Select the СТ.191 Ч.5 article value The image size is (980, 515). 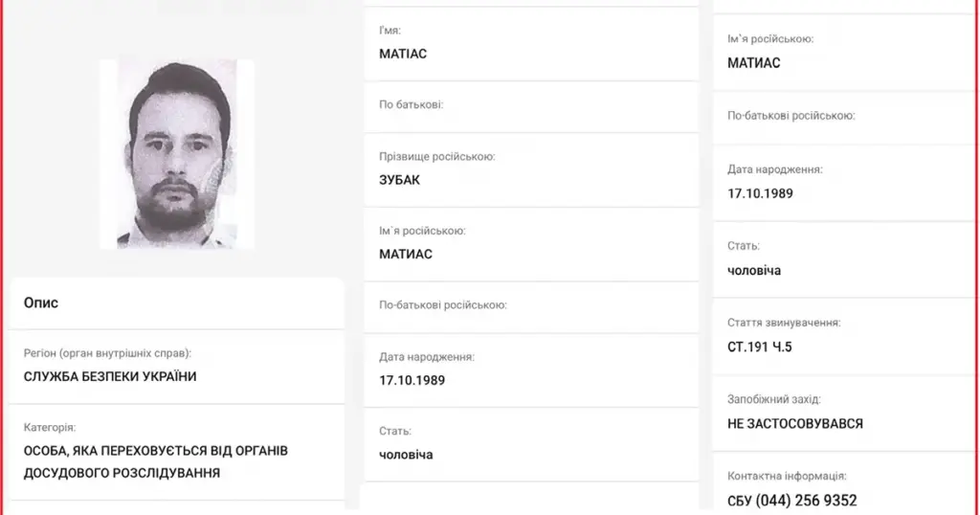click(x=760, y=347)
